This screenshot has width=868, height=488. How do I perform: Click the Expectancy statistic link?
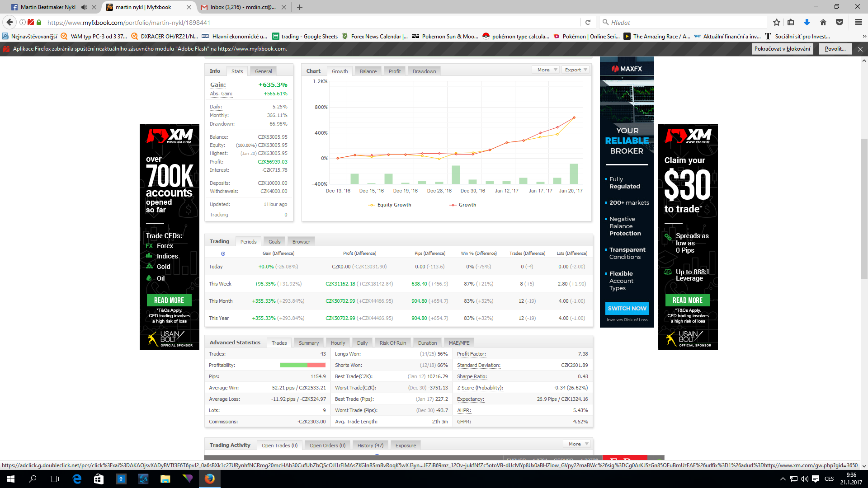470,399
